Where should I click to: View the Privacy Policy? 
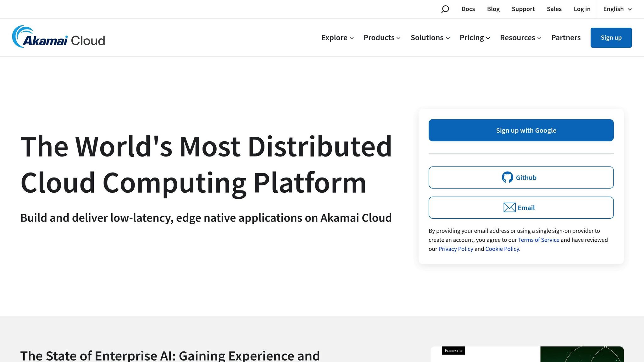click(x=456, y=249)
